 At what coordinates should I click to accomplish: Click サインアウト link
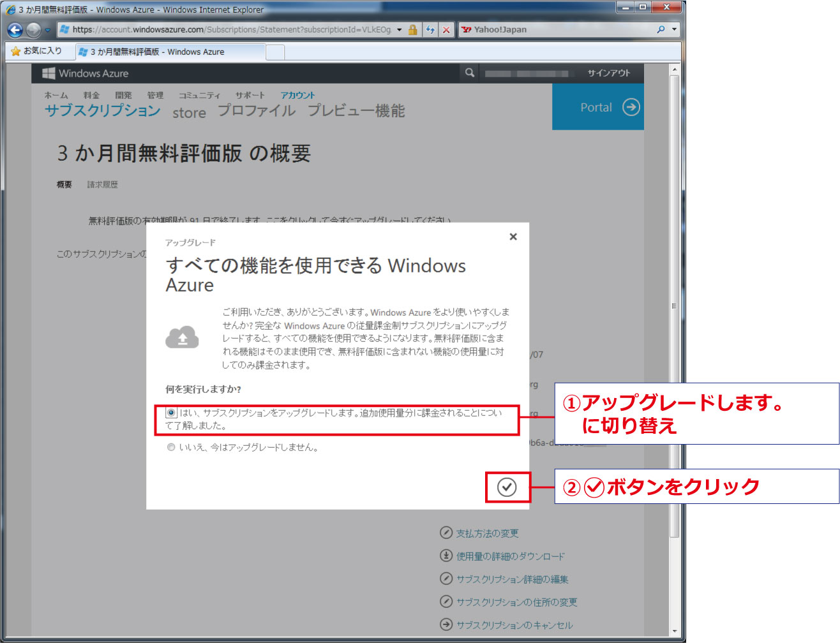point(609,73)
